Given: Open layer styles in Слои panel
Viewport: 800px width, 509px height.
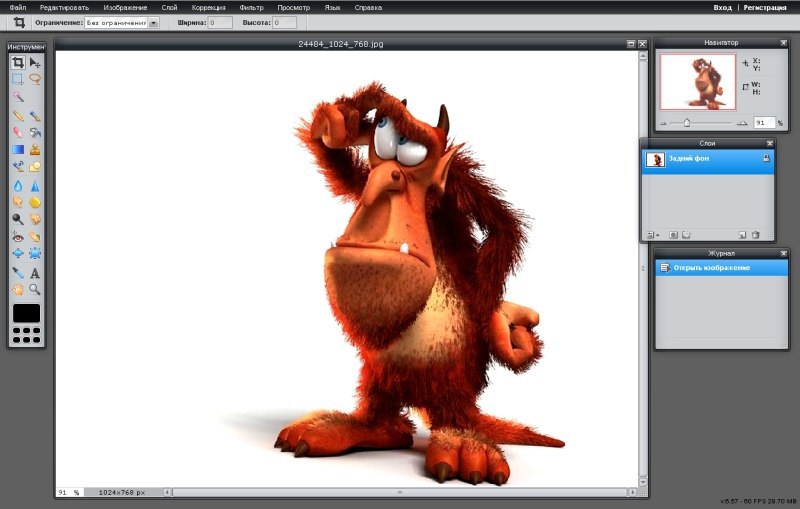Looking at the screenshot, I should 686,235.
